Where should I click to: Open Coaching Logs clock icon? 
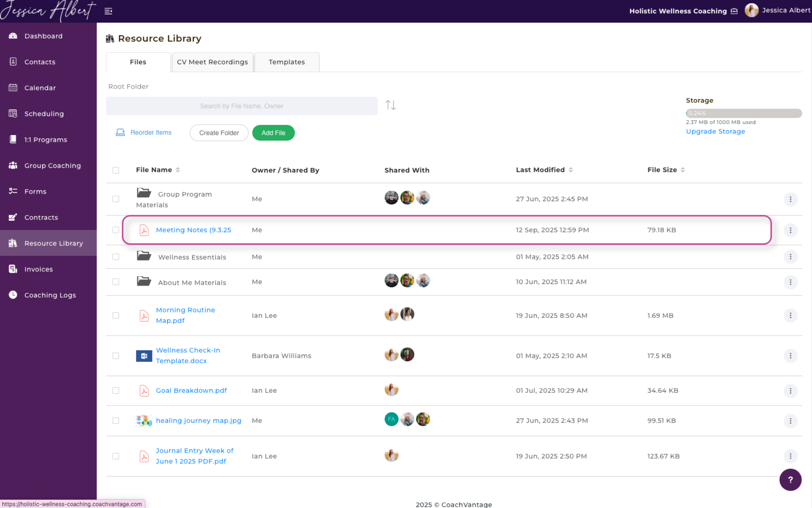(x=13, y=295)
